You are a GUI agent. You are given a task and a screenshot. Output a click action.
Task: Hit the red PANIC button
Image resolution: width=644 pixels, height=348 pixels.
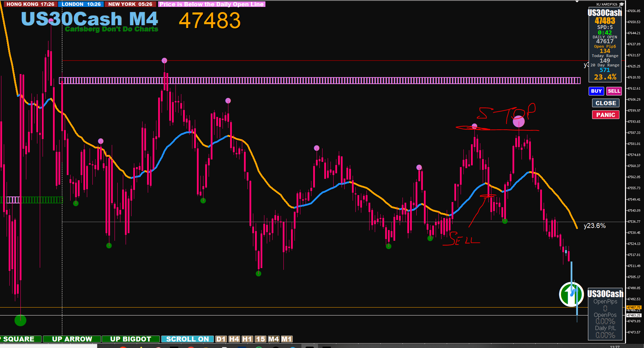tap(606, 115)
